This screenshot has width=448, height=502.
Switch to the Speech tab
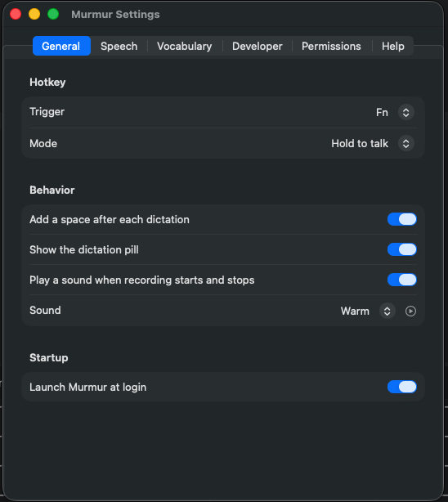119,46
